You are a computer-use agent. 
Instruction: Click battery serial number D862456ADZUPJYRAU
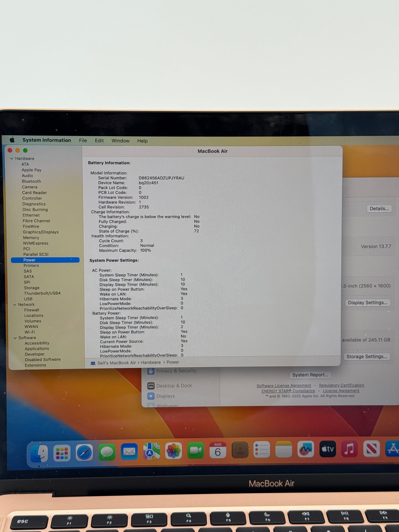[x=161, y=178]
